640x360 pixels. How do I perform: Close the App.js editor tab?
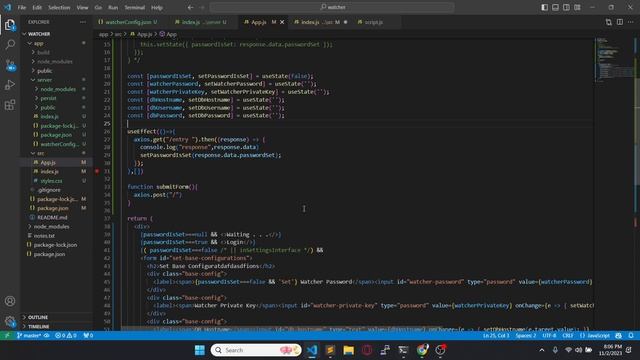pyautogui.click(x=282, y=22)
